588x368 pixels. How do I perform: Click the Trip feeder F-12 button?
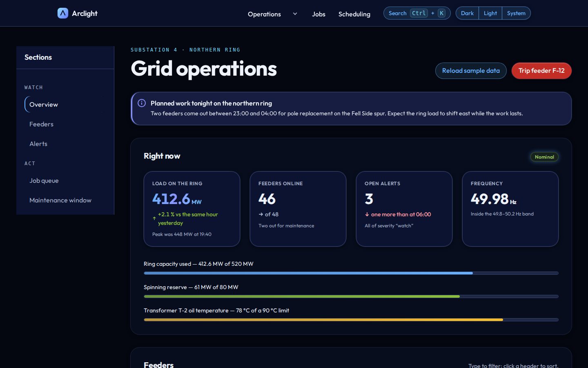541,71
